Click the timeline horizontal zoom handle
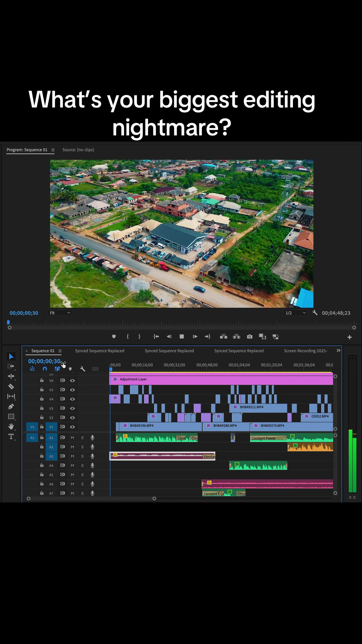This screenshot has width=362, height=644. point(154,498)
